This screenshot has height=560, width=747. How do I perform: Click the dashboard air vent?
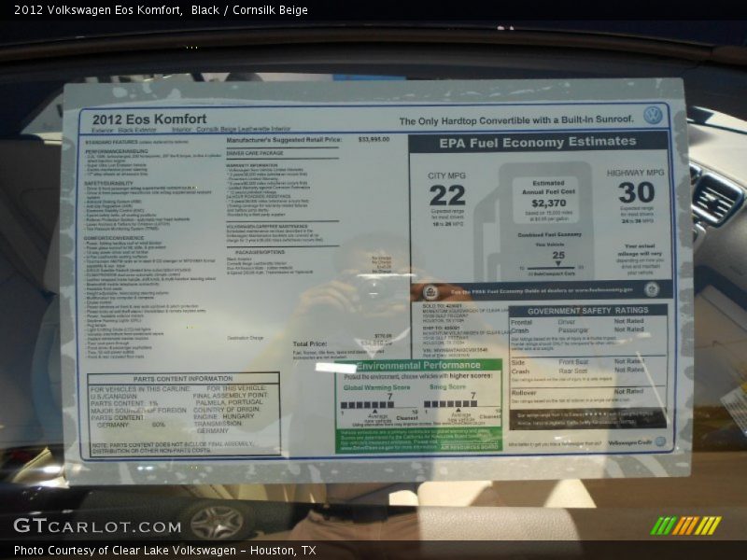point(714,199)
